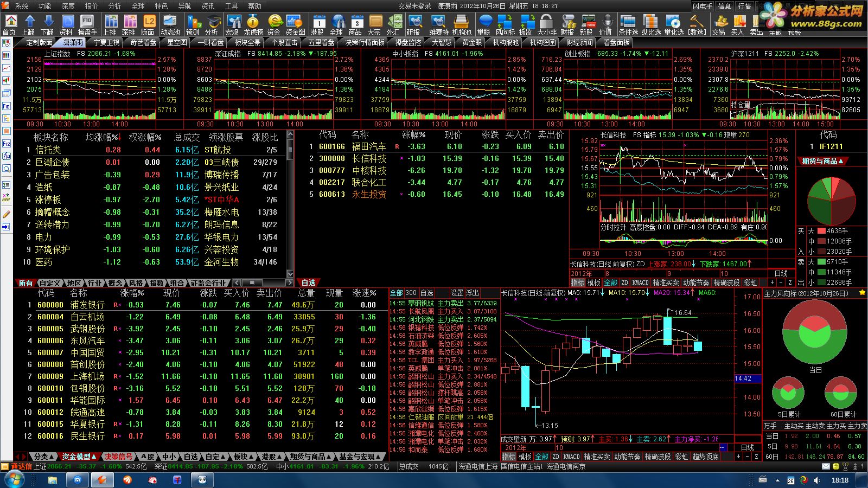
Task: Open the 宏观 binoculars icon
Action: 233,24
